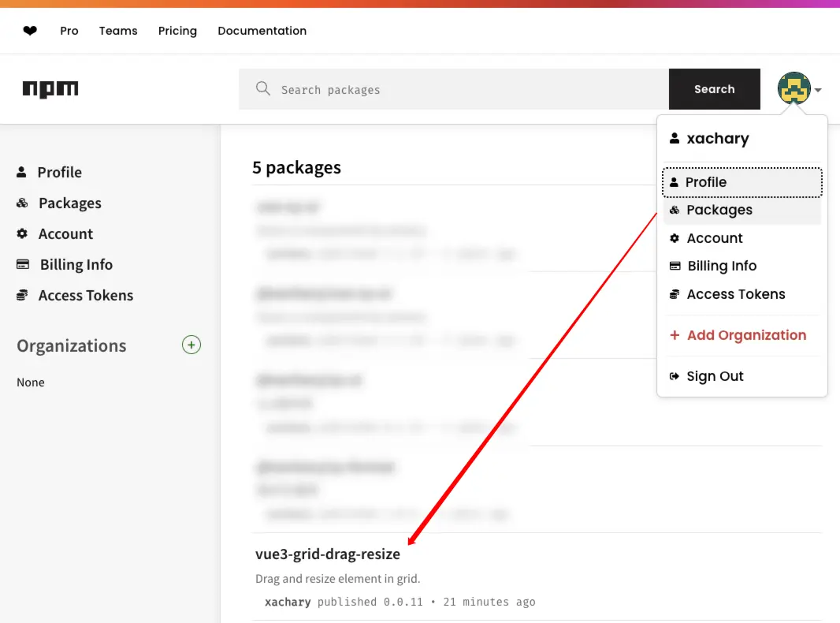Screen dimensions: 840x623
Task: Focus the Search packages input field
Action: point(454,89)
